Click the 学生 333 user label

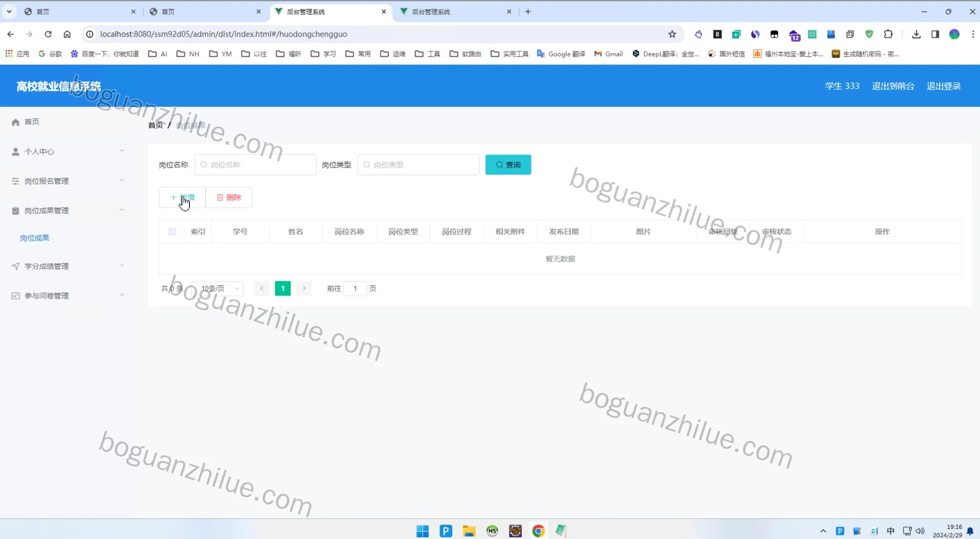click(842, 86)
